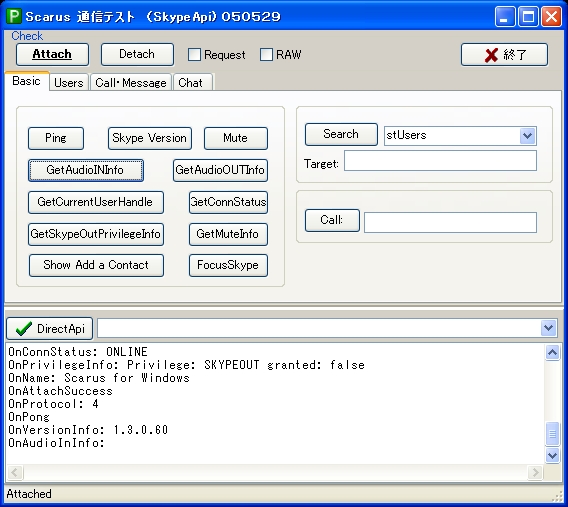Expand the DirectApi command dropdown arrow

(x=548, y=328)
